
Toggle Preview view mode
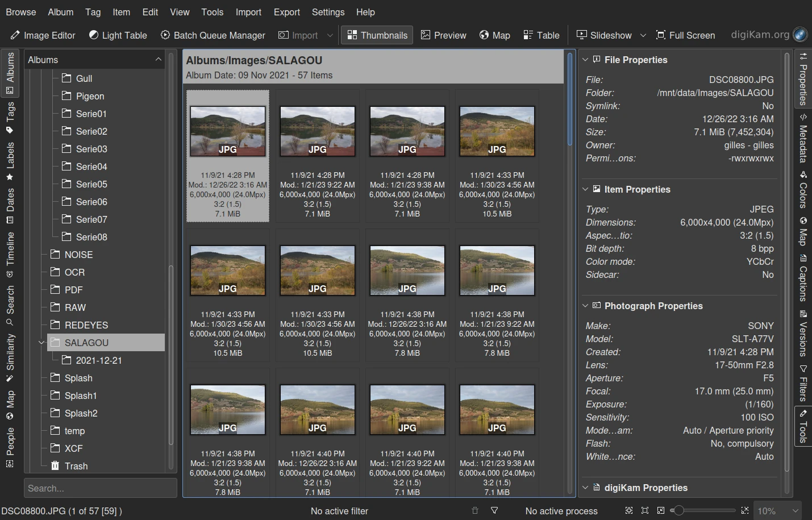(444, 35)
